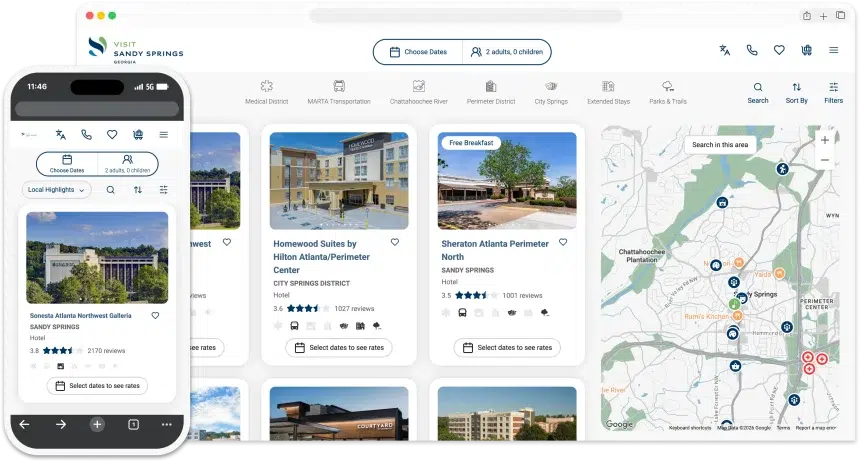Image resolution: width=860 pixels, height=462 pixels.
Task: Open the phone hamburger menu
Action: pos(163,134)
